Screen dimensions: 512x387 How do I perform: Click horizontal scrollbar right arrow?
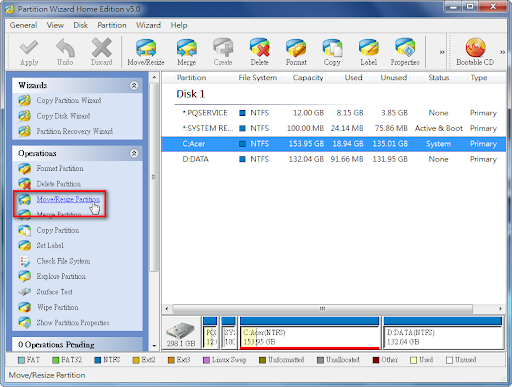pos(500,309)
